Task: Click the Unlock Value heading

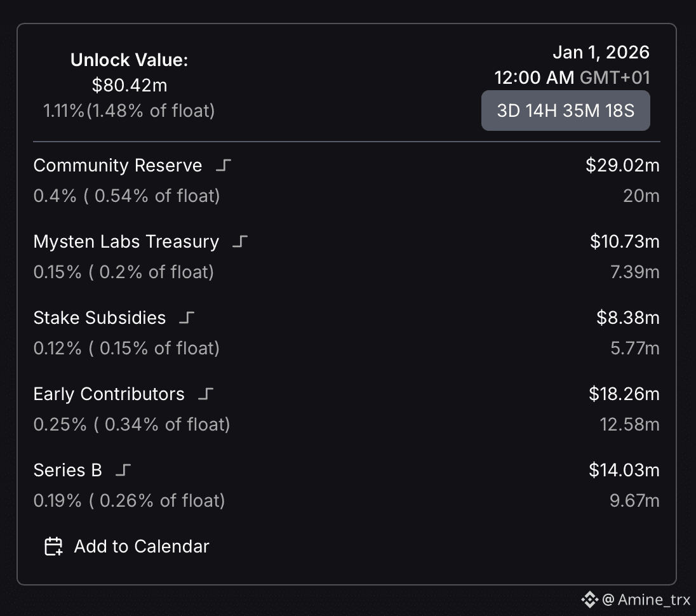Action: click(129, 60)
